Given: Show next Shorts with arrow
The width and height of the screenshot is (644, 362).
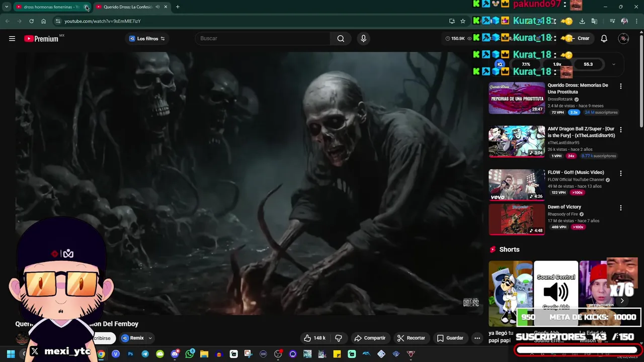Looking at the screenshot, I should click(x=622, y=301).
